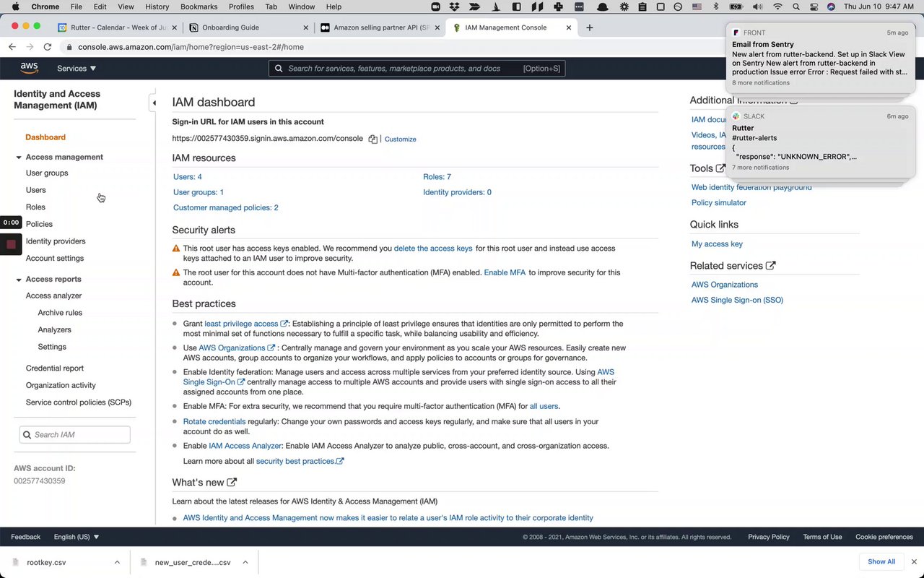Click the Search IAM input field
924x578 pixels.
pos(75,434)
